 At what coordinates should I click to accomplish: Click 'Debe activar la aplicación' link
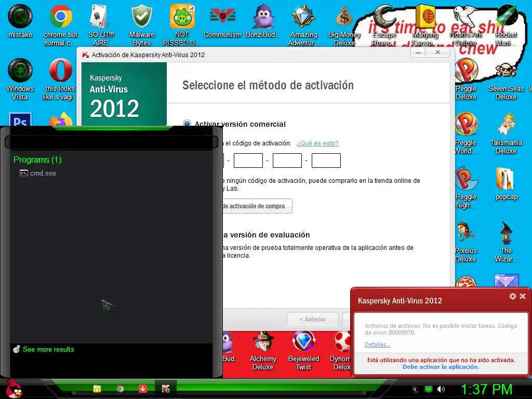441,367
